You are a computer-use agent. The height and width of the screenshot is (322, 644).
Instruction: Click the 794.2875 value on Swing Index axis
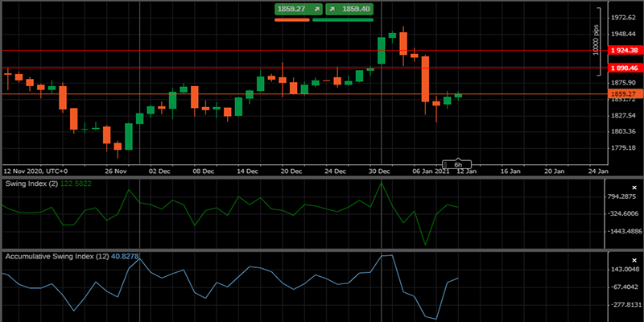coord(624,196)
